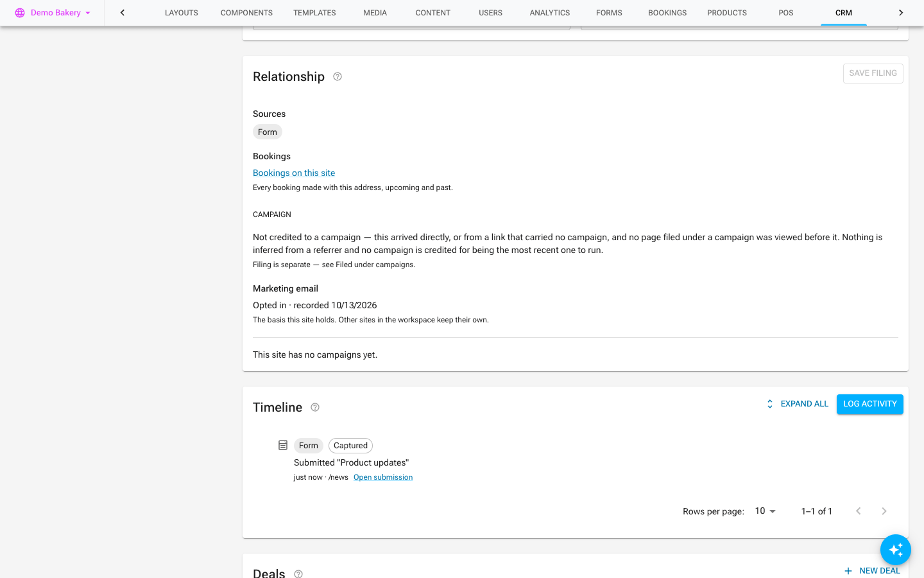The width and height of the screenshot is (924, 578).
Task: Switch to the Bookings tab
Action: click(667, 13)
